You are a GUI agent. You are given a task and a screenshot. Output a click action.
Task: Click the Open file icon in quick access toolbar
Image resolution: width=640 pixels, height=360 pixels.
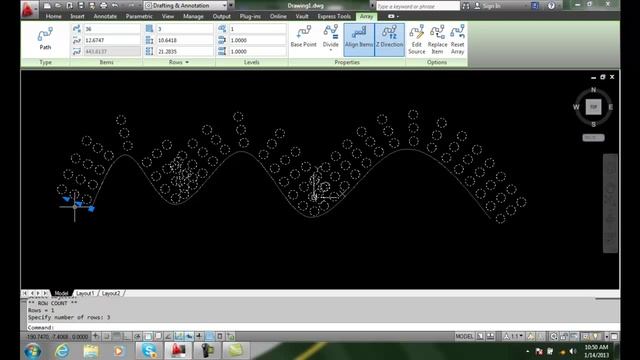click(x=58, y=5)
